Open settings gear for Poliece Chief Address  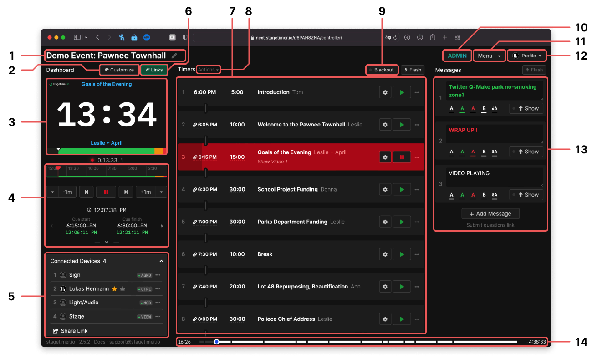click(x=385, y=319)
